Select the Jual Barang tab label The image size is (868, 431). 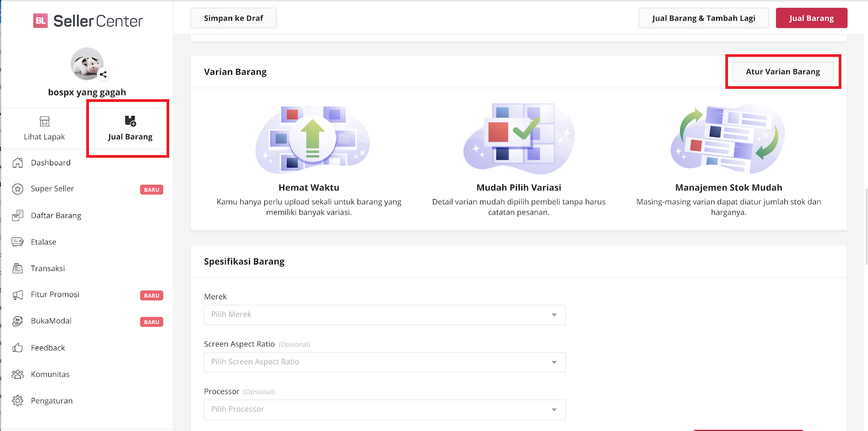pos(130,137)
